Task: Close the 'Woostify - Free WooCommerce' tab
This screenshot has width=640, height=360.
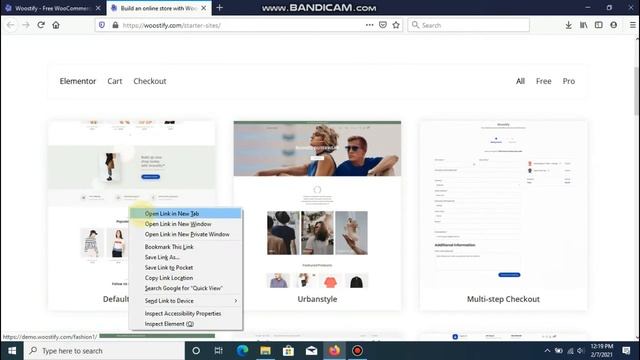Action: pyautogui.click(x=98, y=8)
